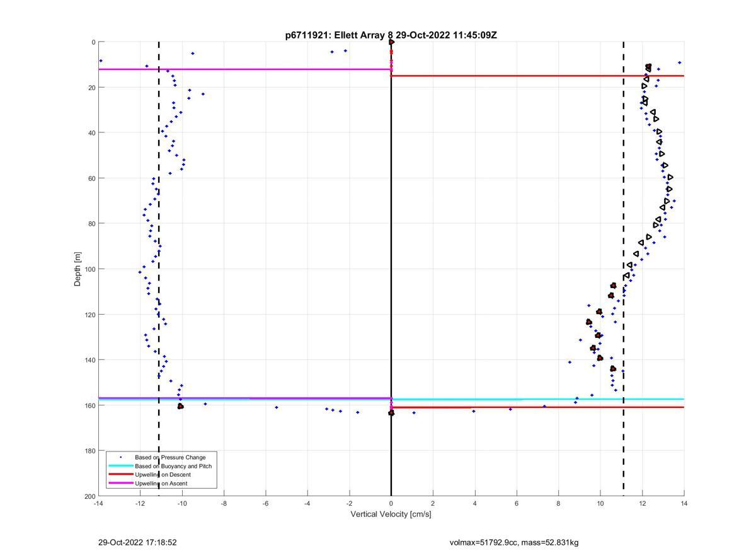
Task: Click velocity axis tick label '8'
Action: click(x=558, y=503)
